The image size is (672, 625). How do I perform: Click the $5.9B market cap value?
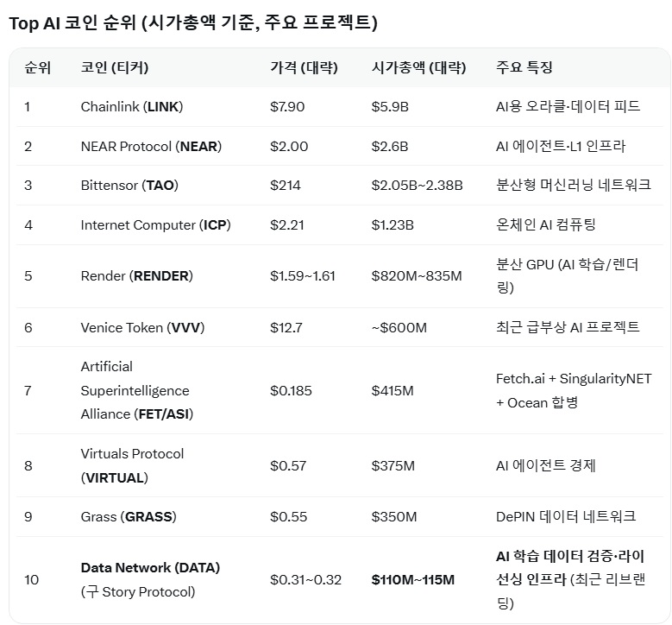coord(390,107)
